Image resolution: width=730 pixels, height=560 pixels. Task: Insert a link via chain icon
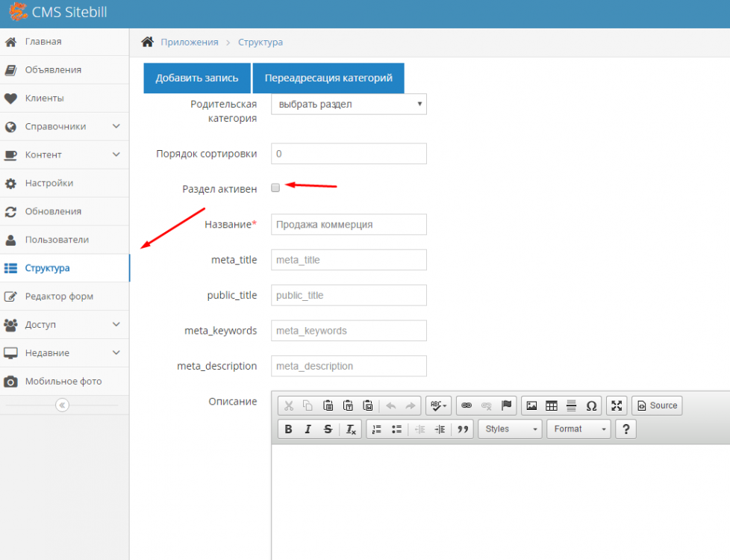point(467,405)
